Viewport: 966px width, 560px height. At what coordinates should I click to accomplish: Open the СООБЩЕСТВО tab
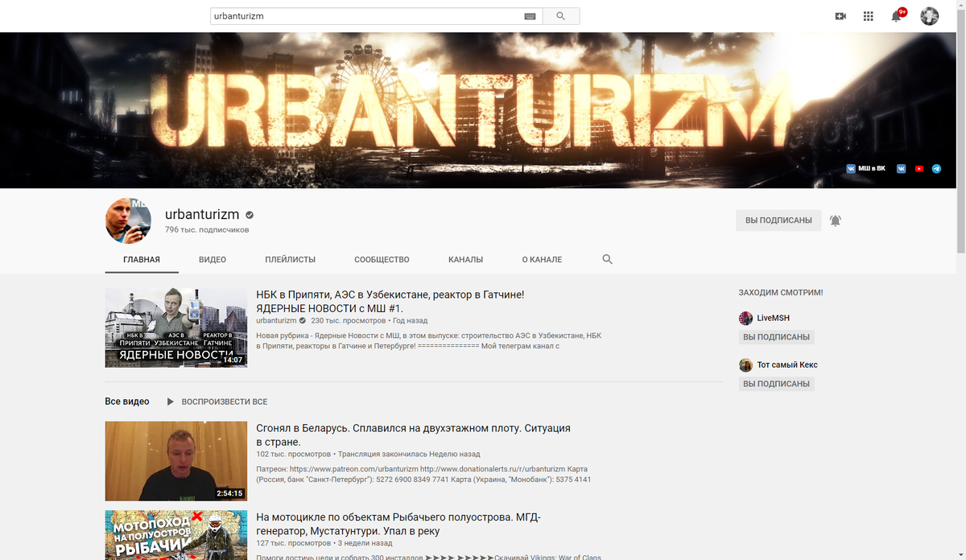click(x=382, y=259)
